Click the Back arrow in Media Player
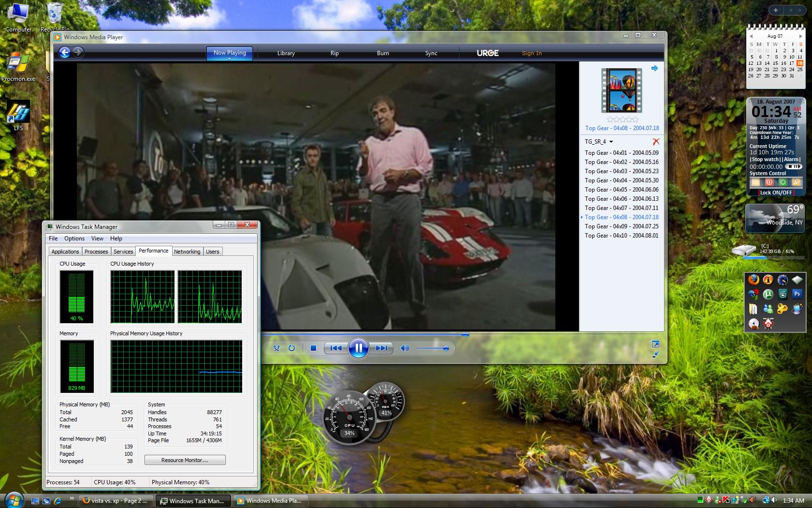This screenshot has height=508, width=812. 65,53
